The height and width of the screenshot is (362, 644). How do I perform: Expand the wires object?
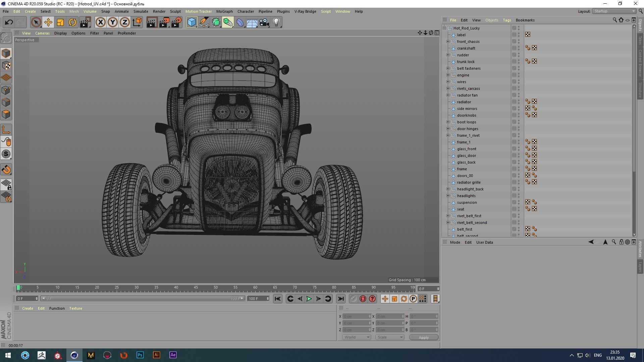[x=448, y=82]
